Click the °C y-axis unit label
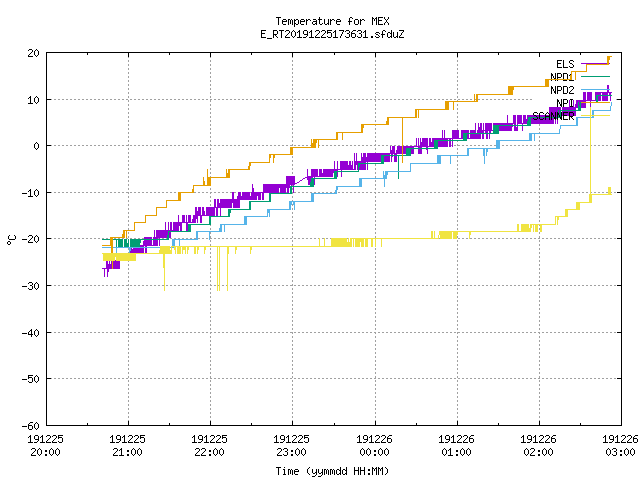 click(x=11, y=240)
